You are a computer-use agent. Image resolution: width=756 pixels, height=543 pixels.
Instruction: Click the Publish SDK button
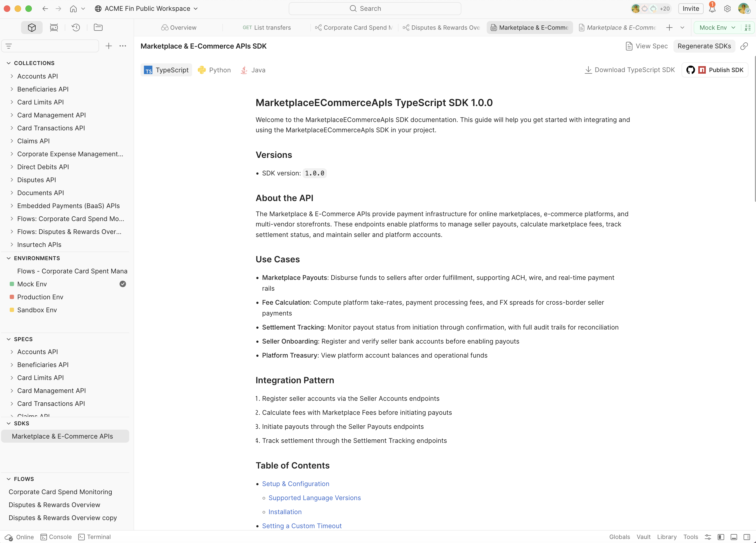tap(715, 70)
